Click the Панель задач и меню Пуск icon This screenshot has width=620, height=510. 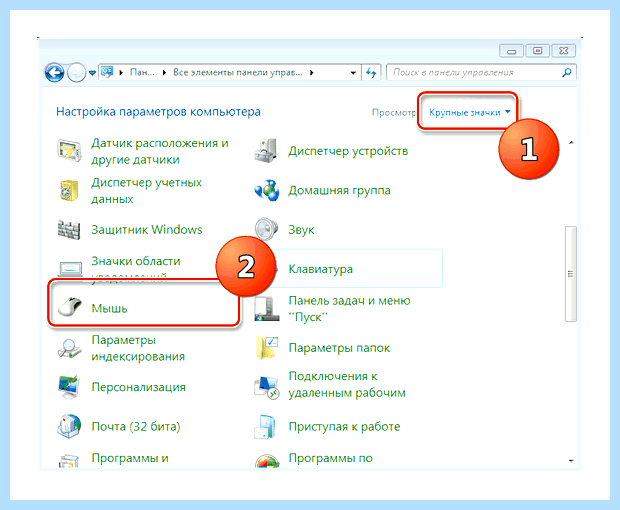(267, 309)
